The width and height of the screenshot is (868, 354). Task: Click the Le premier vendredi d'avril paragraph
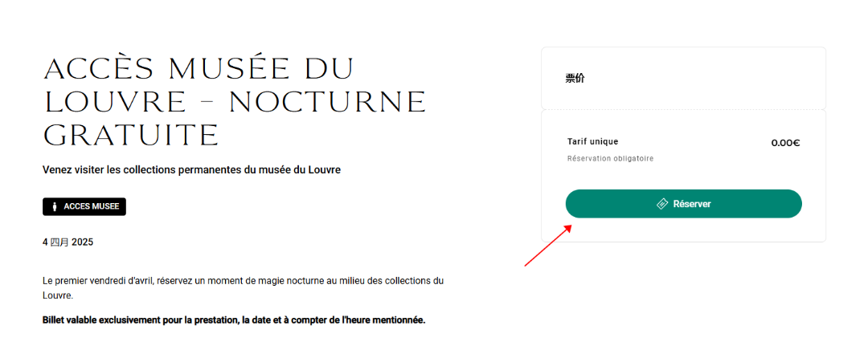click(x=243, y=288)
